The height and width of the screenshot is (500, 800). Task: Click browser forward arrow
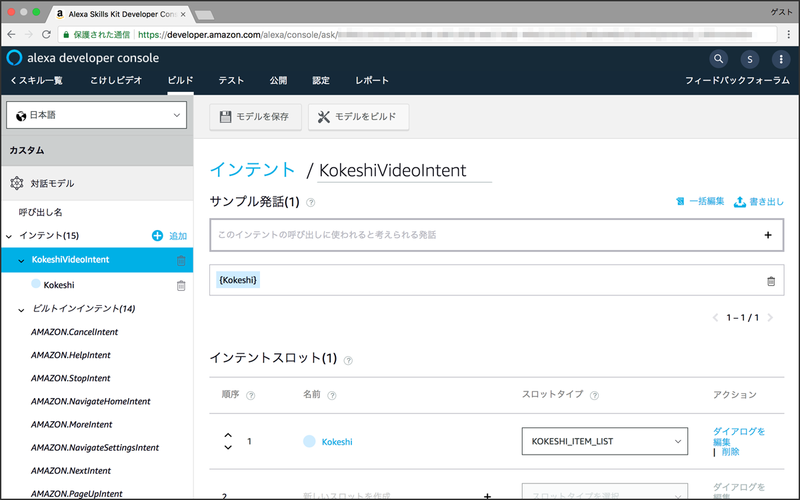click(29, 34)
